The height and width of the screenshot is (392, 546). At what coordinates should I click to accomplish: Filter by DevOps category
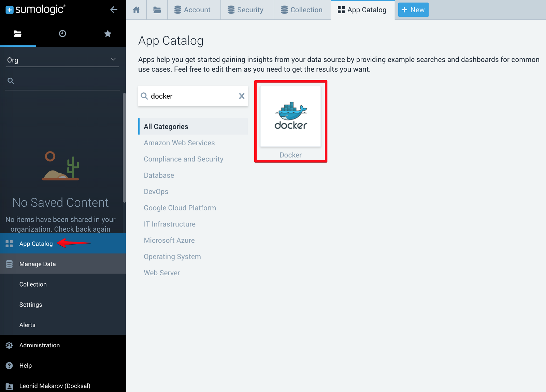click(x=156, y=192)
